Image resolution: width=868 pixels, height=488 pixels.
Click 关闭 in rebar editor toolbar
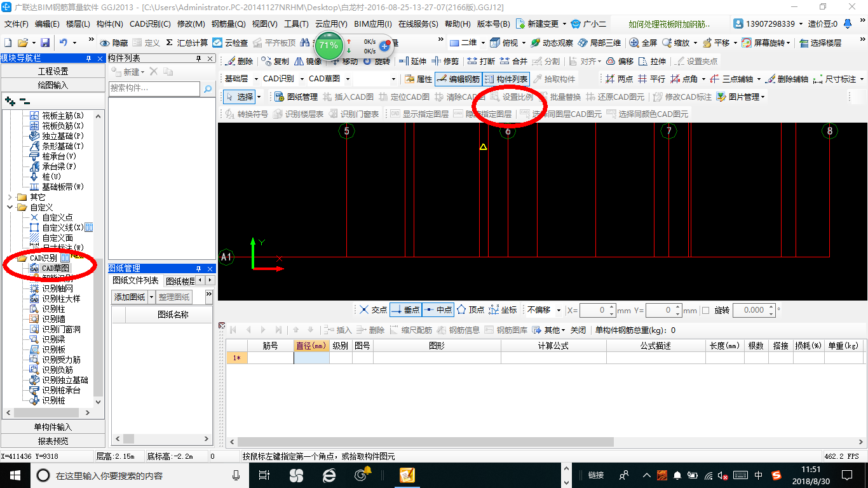pyautogui.click(x=578, y=330)
